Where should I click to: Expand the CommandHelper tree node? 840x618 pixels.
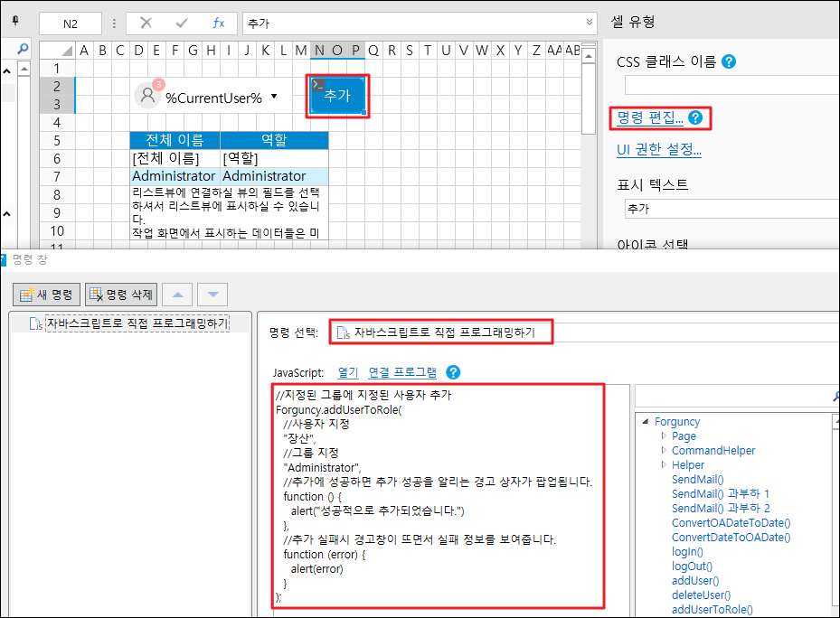point(664,451)
